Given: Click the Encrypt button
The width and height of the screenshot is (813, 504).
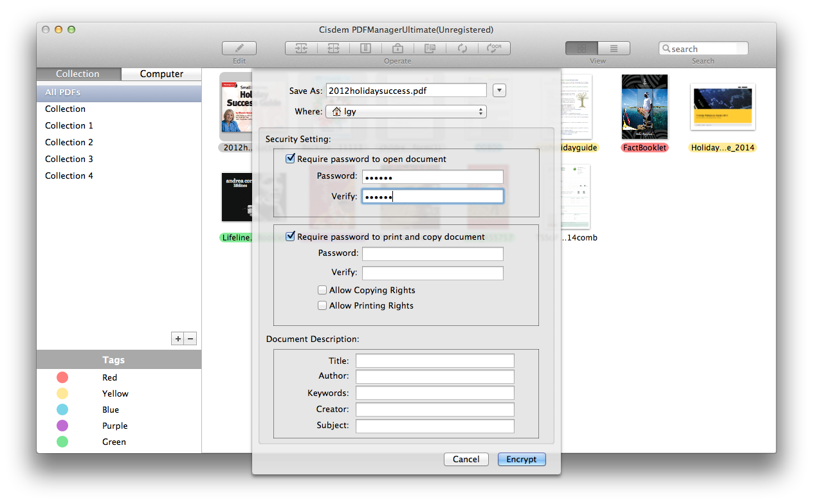Looking at the screenshot, I should pos(522,459).
